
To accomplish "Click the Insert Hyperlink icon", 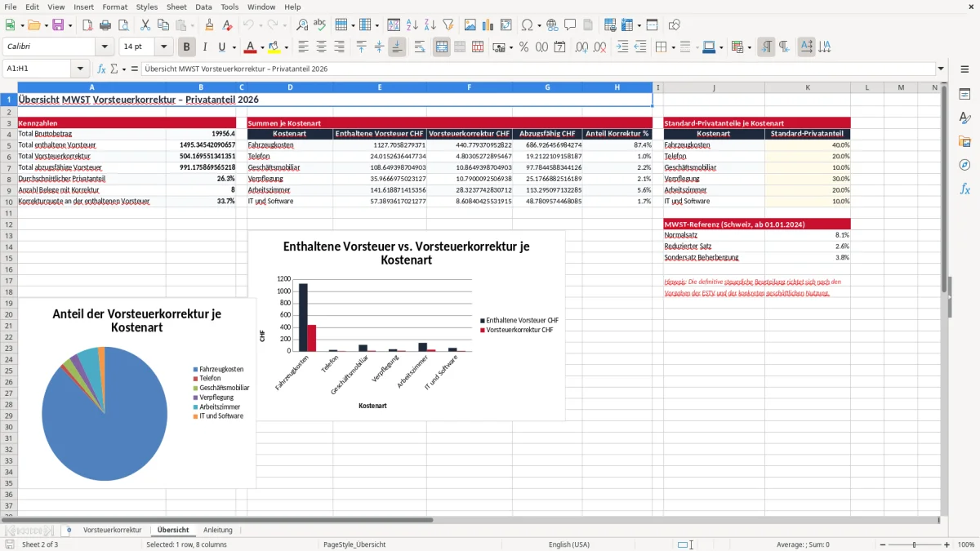I will point(552,25).
